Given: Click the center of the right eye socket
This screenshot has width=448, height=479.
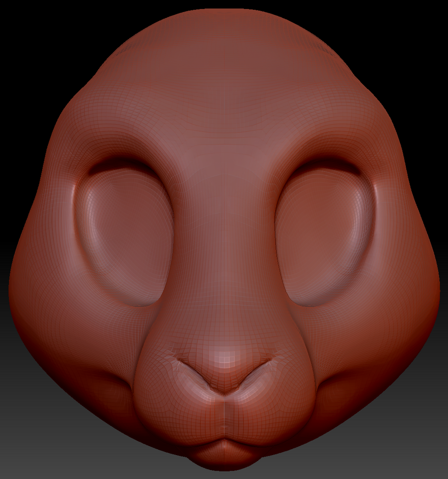Looking at the screenshot, I should [325, 234].
